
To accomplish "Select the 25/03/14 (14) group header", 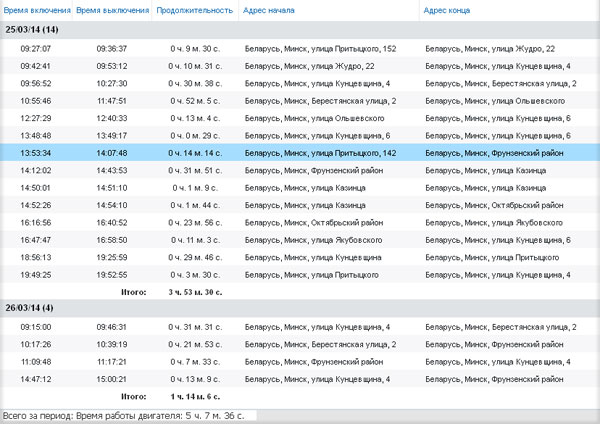I will 300,29.
